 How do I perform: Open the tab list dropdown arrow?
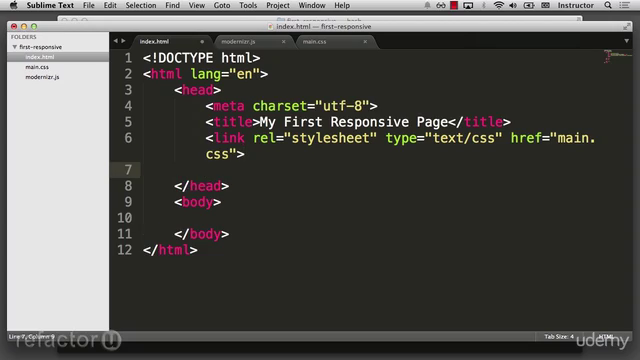[x=627, y=41]
